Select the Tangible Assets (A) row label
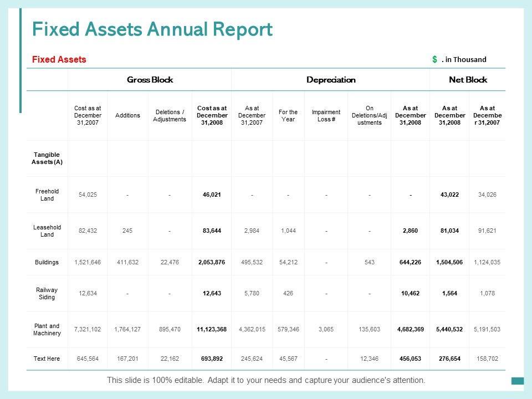The image size is (532, 399). click(x=47, y=158)
